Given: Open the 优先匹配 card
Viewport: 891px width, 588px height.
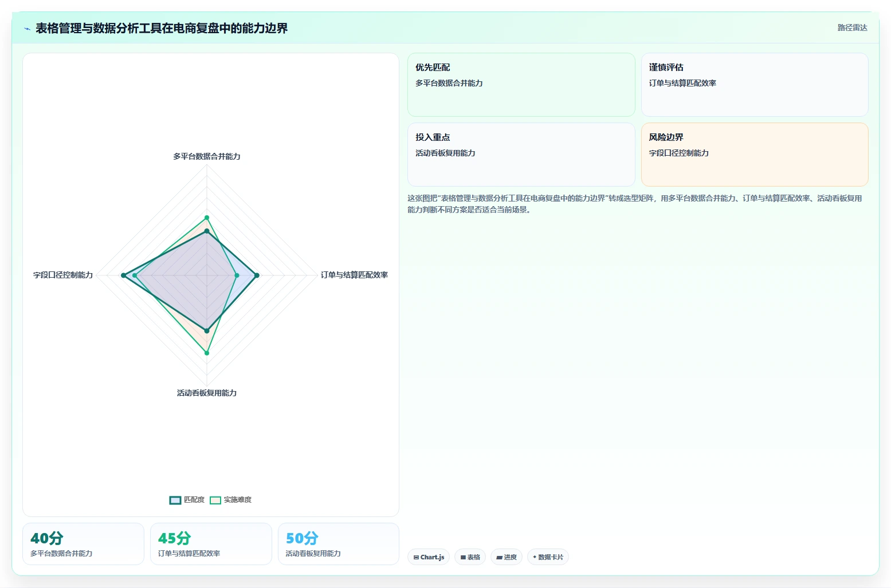Looking at the screenshot, I should [521, 85].
